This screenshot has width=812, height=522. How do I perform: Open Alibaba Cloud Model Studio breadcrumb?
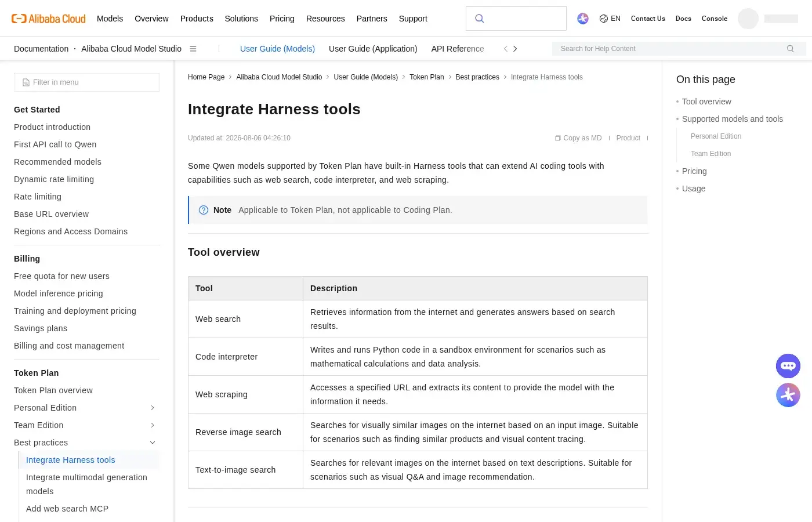tap(279, 77)
